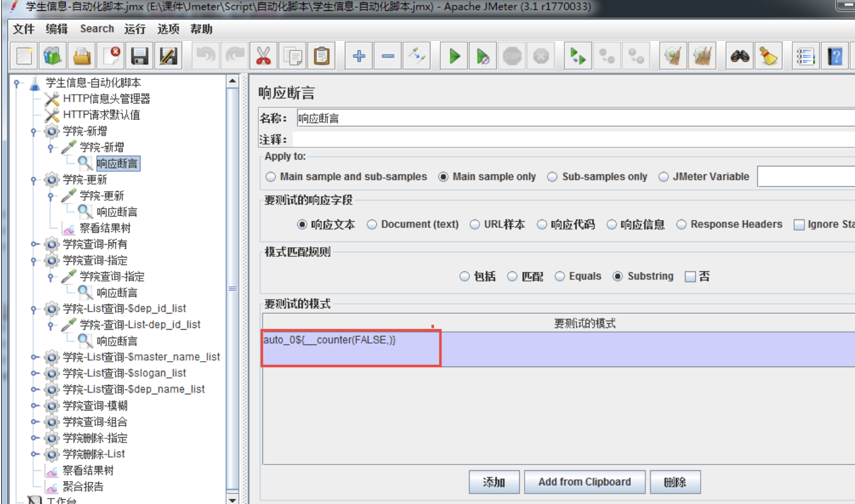Click the Cut scissors toolbar icon
Image resolution: width=855 pixels, height=504 pixels.
tap(263, 57)
